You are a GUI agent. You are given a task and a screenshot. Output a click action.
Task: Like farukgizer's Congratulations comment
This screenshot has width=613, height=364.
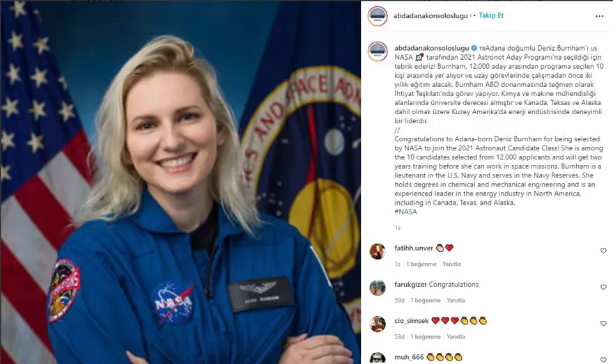click(x=603, y=287)
